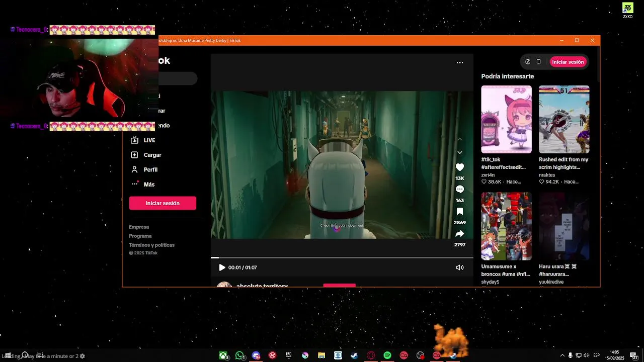Open the Rushed edit scrim highlights thumbnail
Screen dimensions: 644x362
564,119
